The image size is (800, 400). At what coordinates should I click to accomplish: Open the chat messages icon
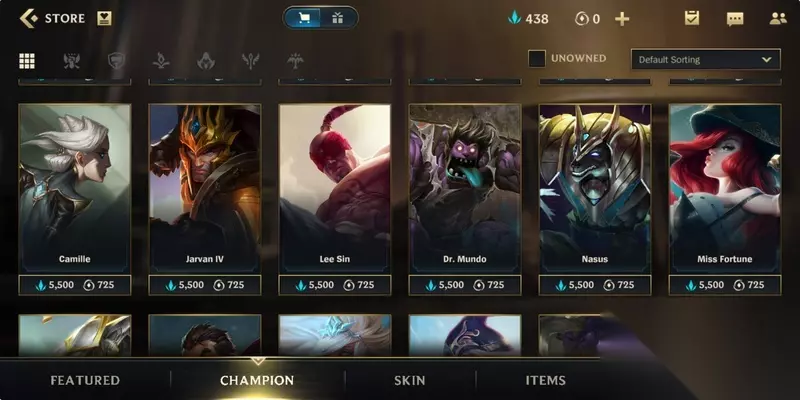[x=735, y=19]
